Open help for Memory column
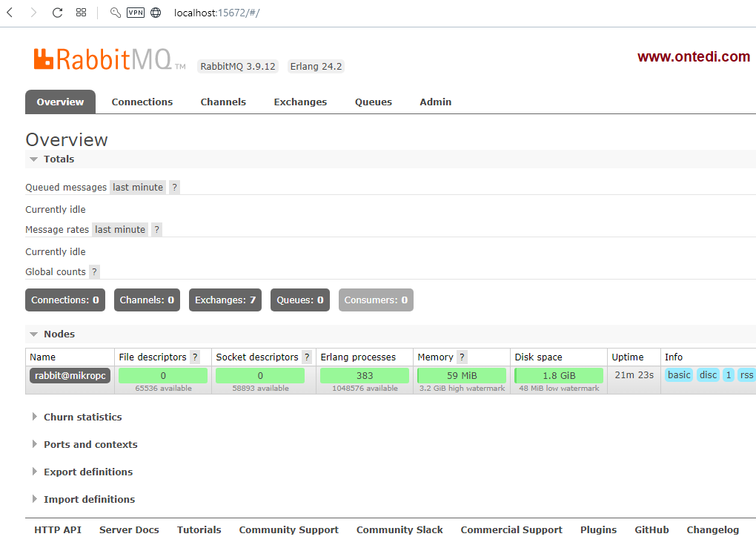756x548 pixels. [x=462, y=357]
